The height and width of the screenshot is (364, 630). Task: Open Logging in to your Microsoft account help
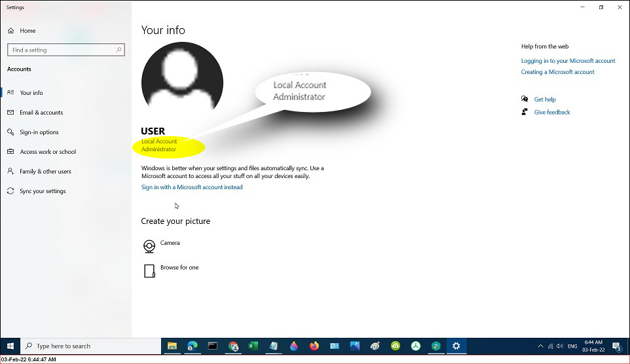568,61
